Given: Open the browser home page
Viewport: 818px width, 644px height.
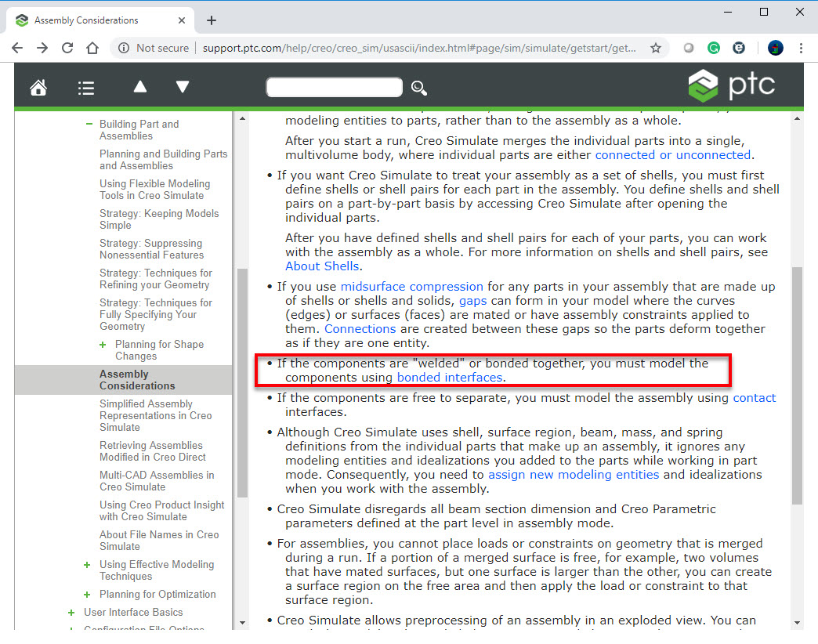Looking at the screenshot, I should 92,48.
